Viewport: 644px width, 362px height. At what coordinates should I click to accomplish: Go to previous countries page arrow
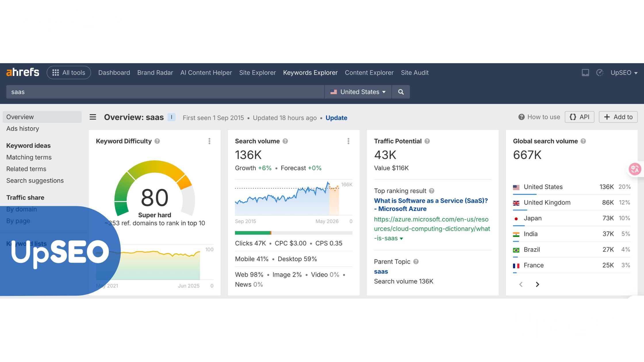coord(521,284)
